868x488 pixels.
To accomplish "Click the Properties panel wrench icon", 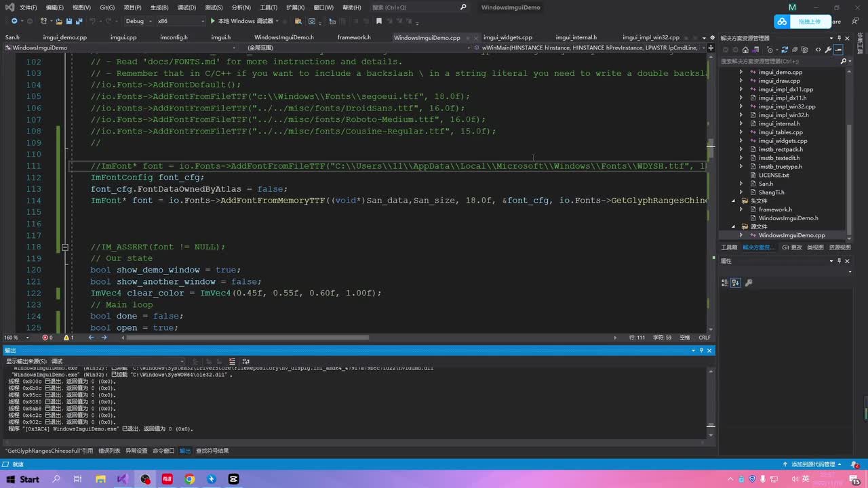I will 749,283.
